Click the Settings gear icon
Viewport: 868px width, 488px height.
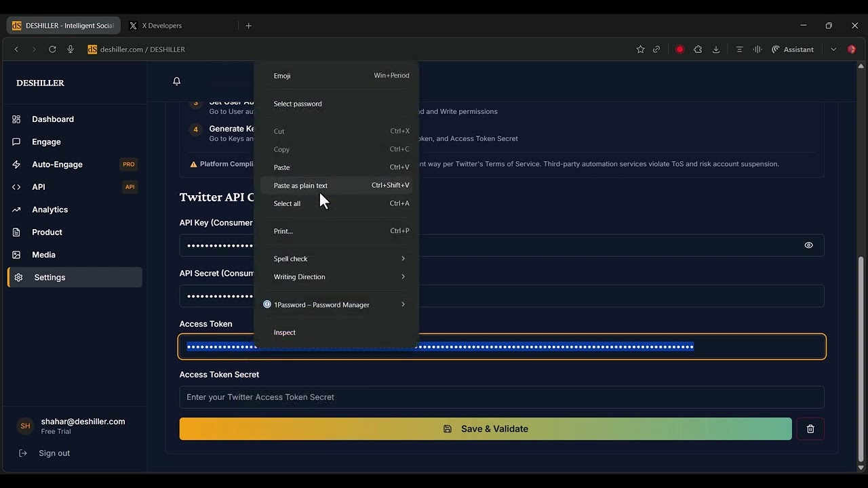pos(18,277)
